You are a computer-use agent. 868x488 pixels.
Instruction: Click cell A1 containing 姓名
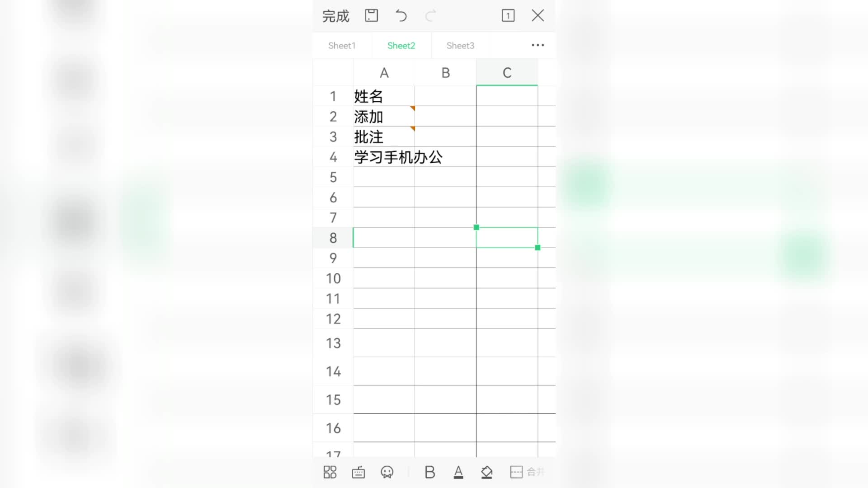coord(383,96)
